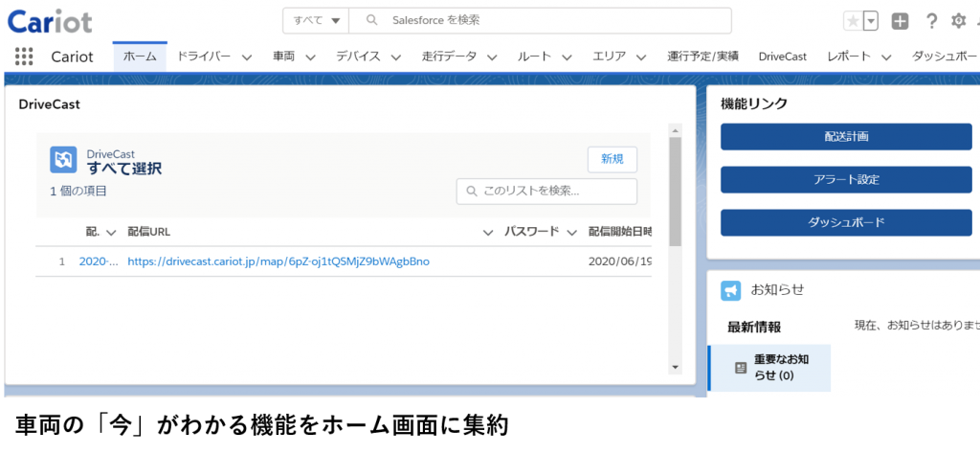980x454 pixels.
Task: Expand the パスワード column options chevron
Action: coord(571,233)
